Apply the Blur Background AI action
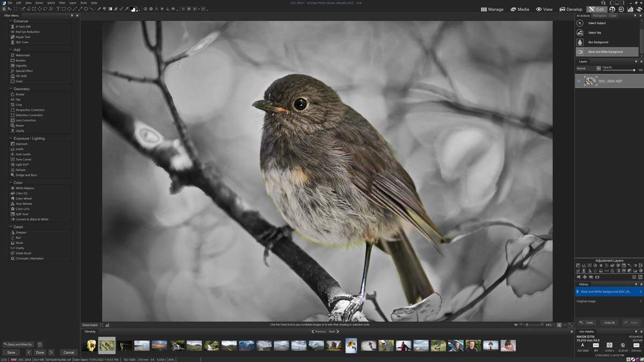The image size is (644, 362). pyautogui.click(x=597, y=42)
